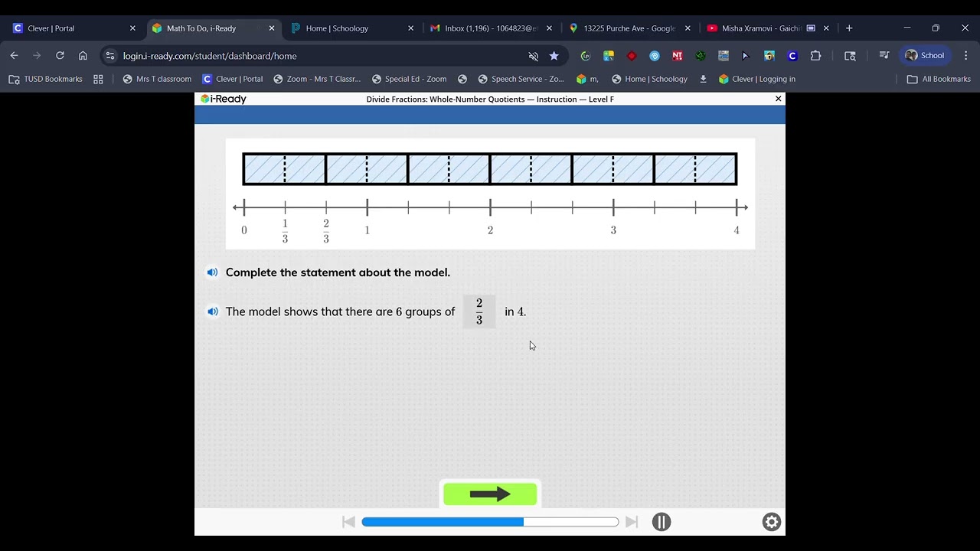
Task: Open the 'm,' bookmark
Action: 587,79
